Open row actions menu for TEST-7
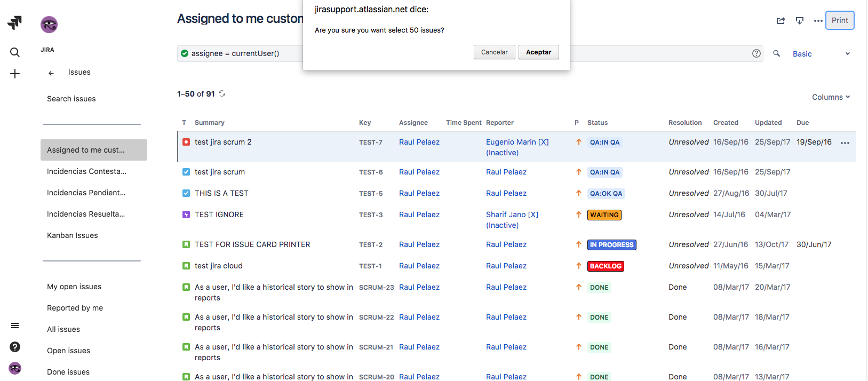 [845, 143]
